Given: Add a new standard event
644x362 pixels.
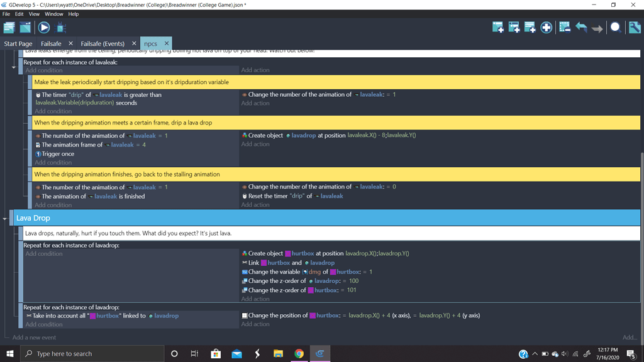Looking at the screenshot, I should tap(499, 27).
